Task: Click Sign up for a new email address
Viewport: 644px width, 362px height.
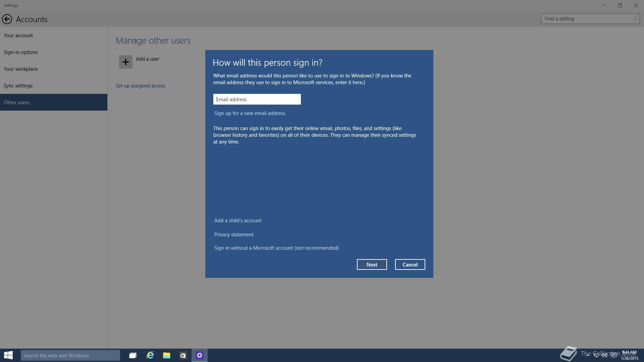Action: pyautogui.click(x=250, y=113)
